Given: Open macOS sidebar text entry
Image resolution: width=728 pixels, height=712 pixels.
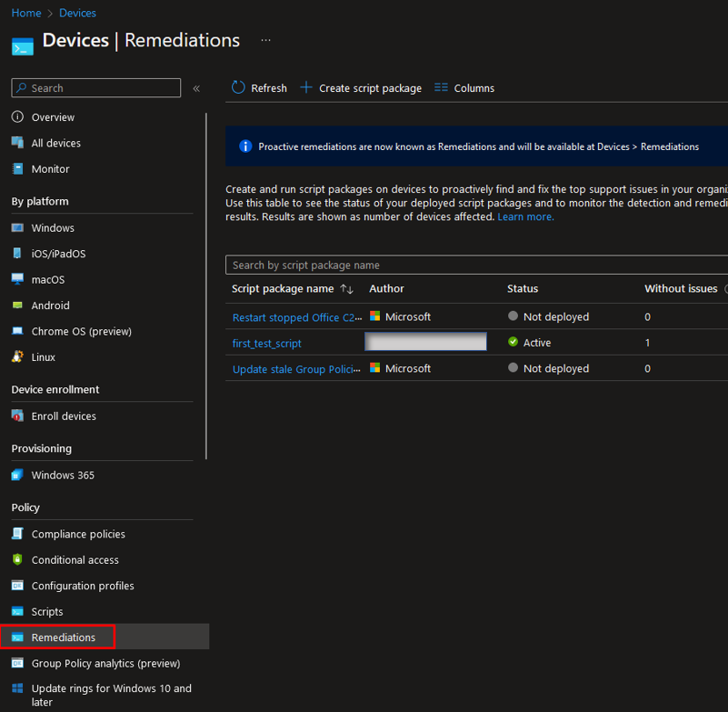Looking at the screenshot, I should click(x=48, y=279).
